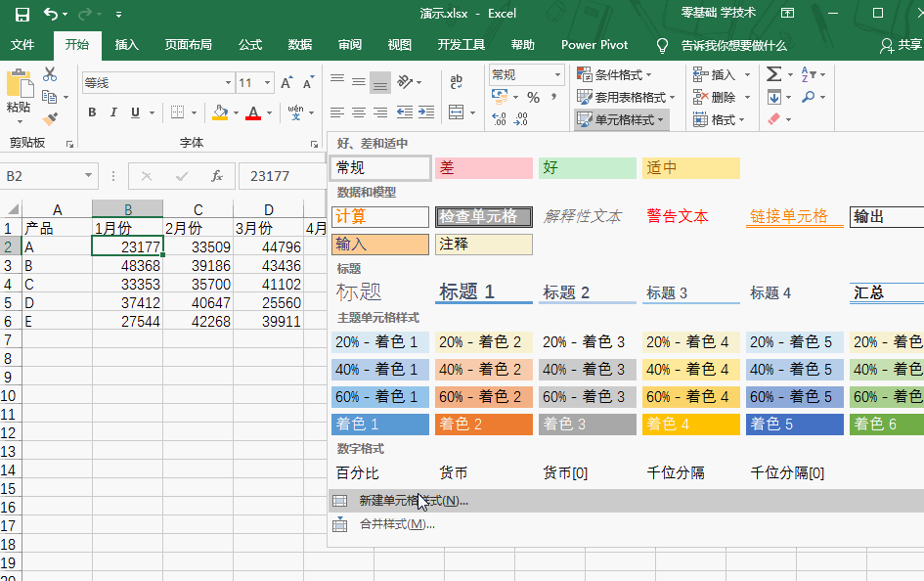The image size is (924, 581).
Task: Click the Undo arrow icon
Action: (x=51, y=14)
